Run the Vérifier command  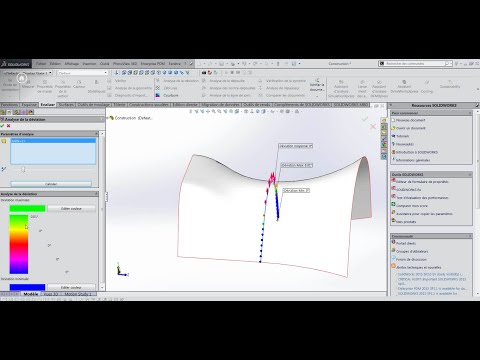pos(117,81)
